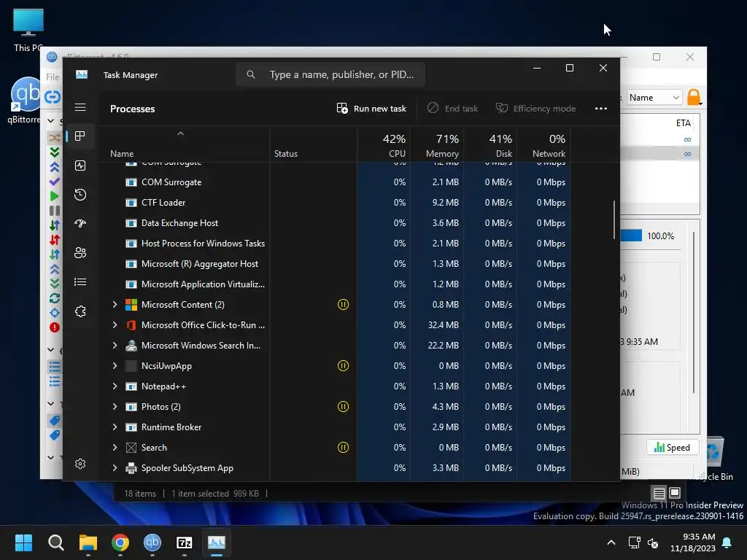The width and height of the screenshot is (747, 560).
Task: Select Host Process for Windows Tasks row
Action: point(333,244)
